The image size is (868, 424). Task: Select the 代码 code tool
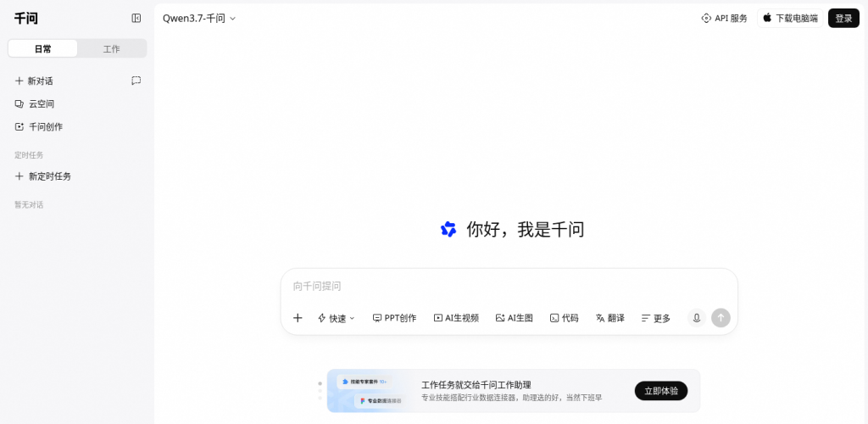(x=564, y=318)
